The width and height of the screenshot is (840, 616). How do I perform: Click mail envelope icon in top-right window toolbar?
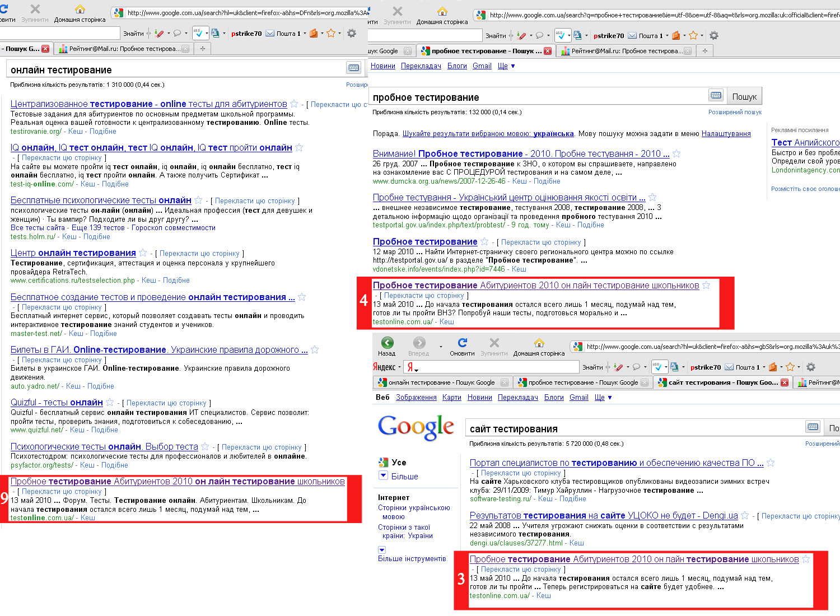(x=632, y=35)
